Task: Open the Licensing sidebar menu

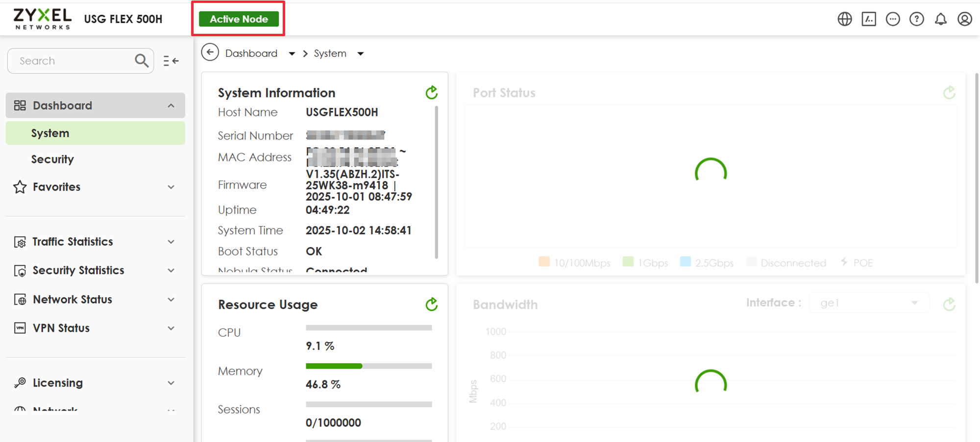Action: (x=96, y=383)
